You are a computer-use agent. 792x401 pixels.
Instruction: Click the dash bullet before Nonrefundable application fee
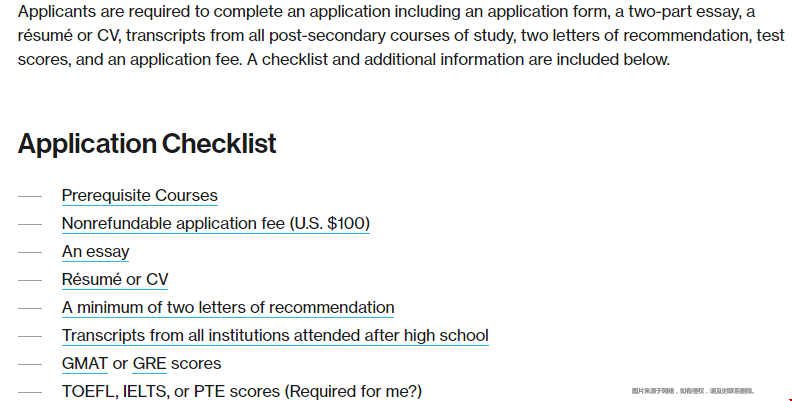coord(30,224)
